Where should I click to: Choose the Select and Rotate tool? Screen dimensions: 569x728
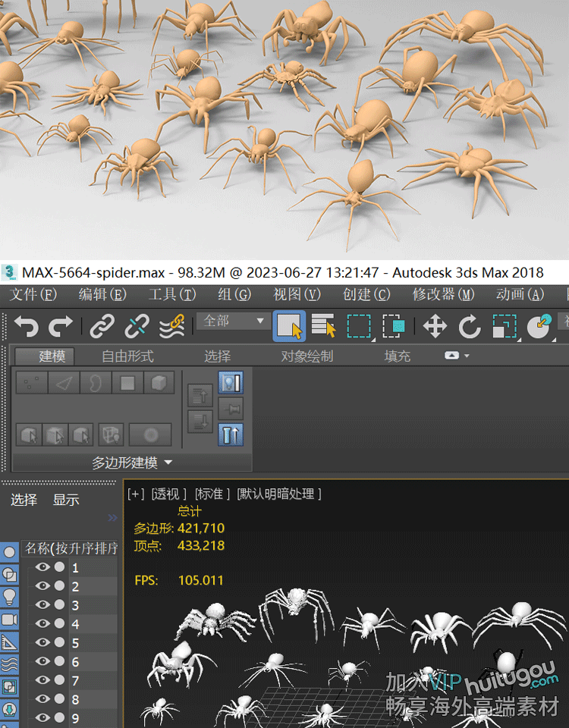[x=470, y=327]
